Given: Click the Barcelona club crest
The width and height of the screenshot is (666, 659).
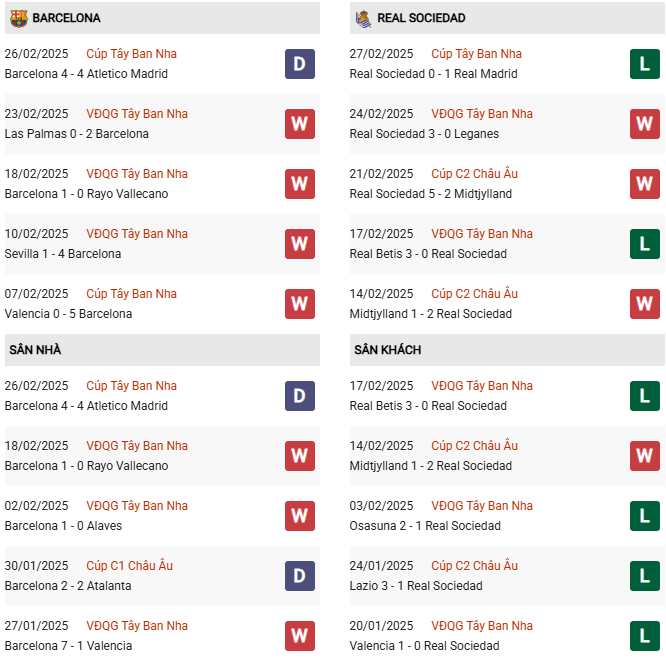Looking at the screenshot, I should click(18, 18).
